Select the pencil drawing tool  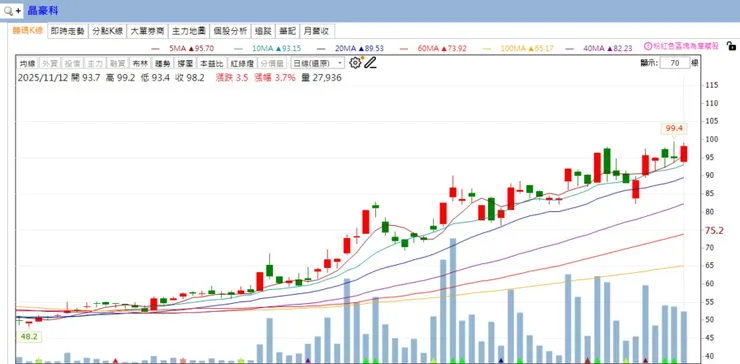[x=370, y=62]
